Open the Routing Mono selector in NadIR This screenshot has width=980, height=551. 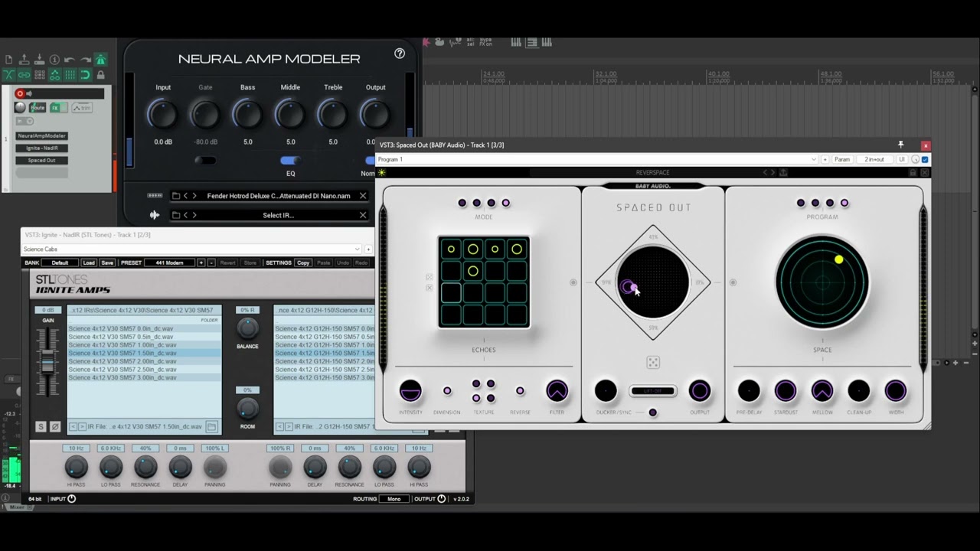click(x=394, y=499)
